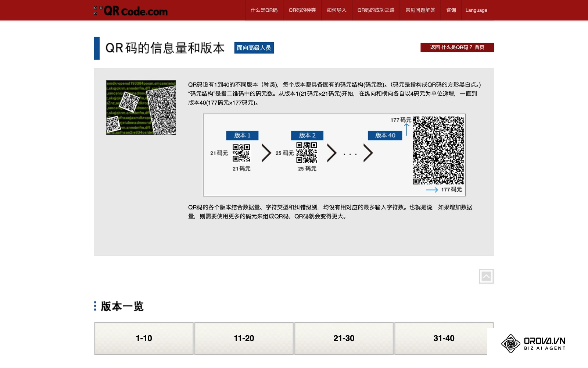Click the 返回 什么是QR码？首页 button

click(457, 47)
